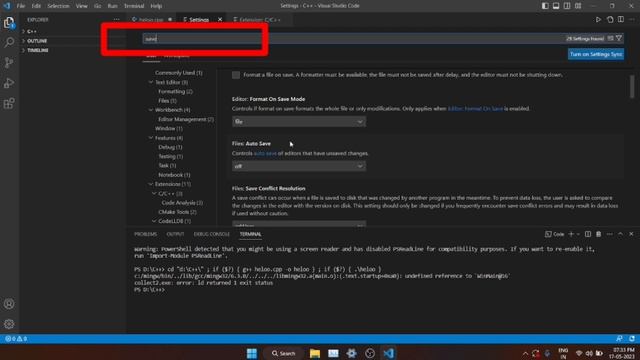Open the Accounts menu icon

click(x=9, y=304)
